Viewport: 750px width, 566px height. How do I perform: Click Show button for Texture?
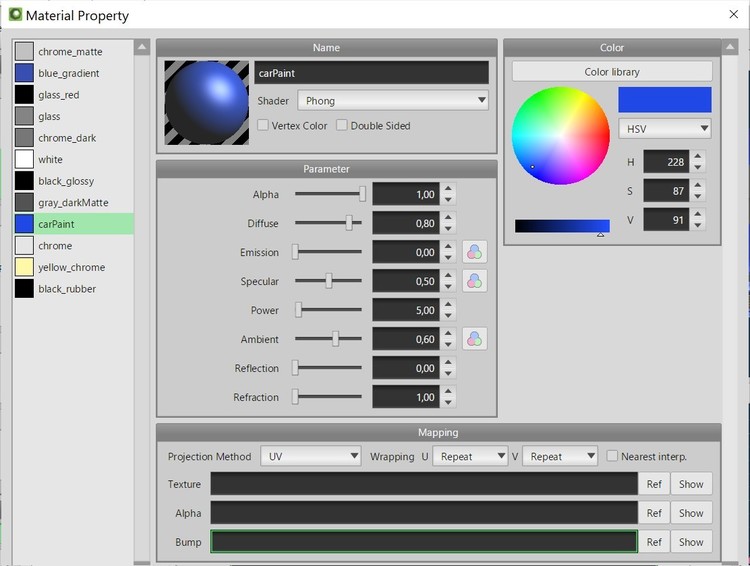pyautogui.click(x=691, y=484)
